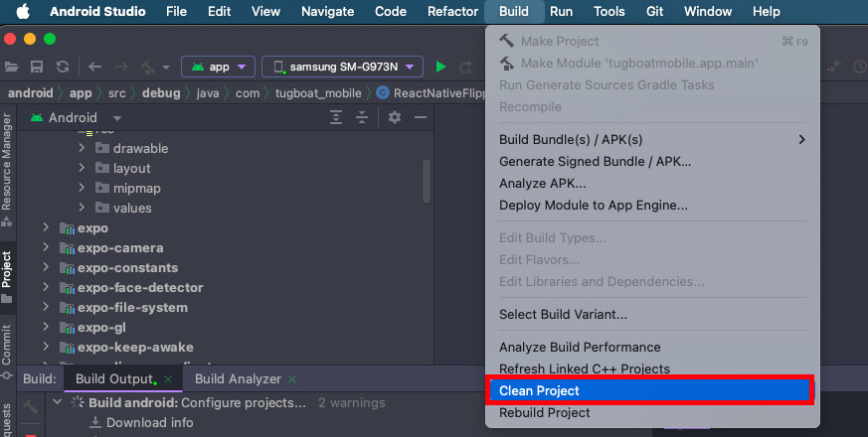The width and height of the screenshot is (868, 437).
Task: Expand the expo-constants module
Action: [46, 267]
